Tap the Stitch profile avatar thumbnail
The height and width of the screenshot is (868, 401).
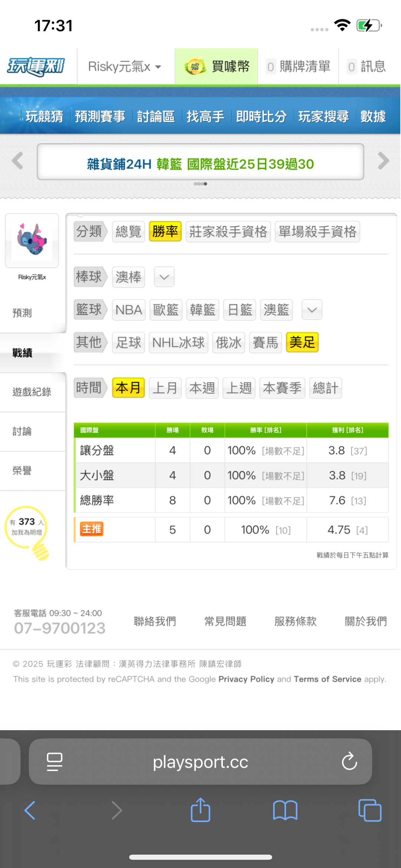32,240
